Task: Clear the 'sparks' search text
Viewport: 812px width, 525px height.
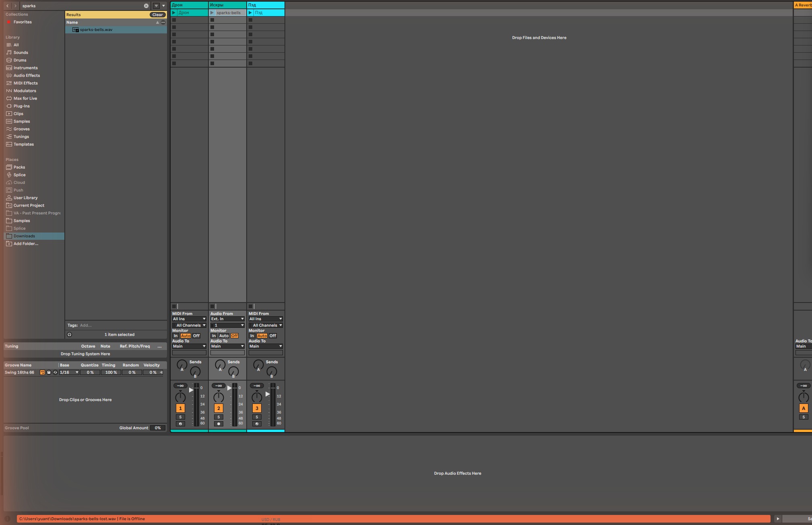Action: point(146,6)
